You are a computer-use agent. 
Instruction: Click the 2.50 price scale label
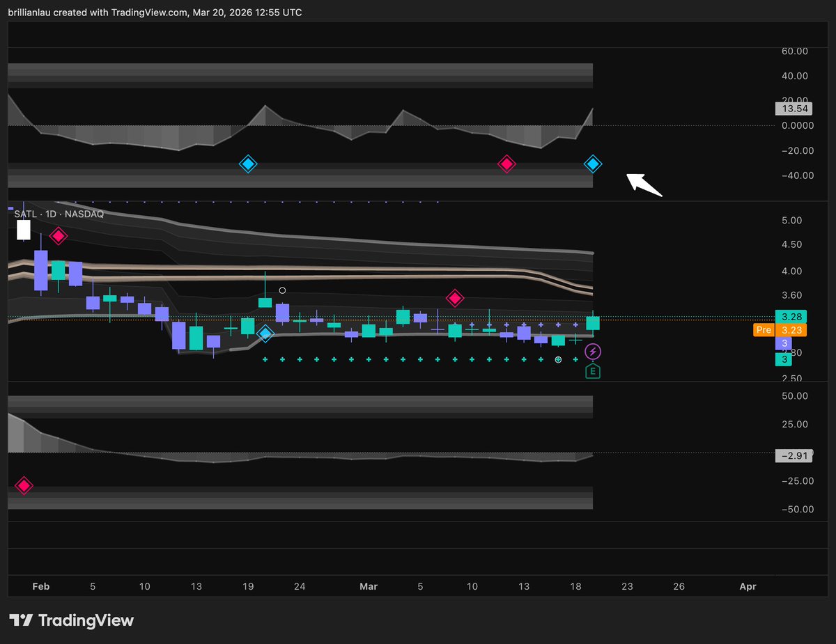(x=792, y=379)
